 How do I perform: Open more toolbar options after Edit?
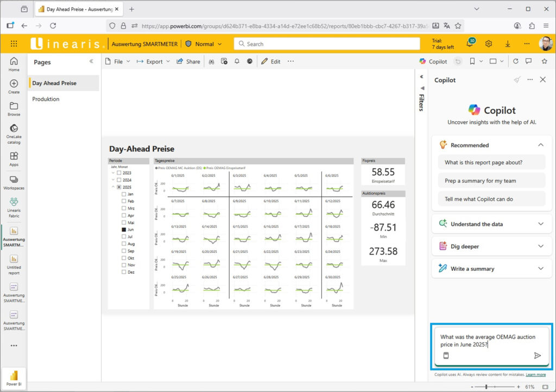(x=291, y=61)
